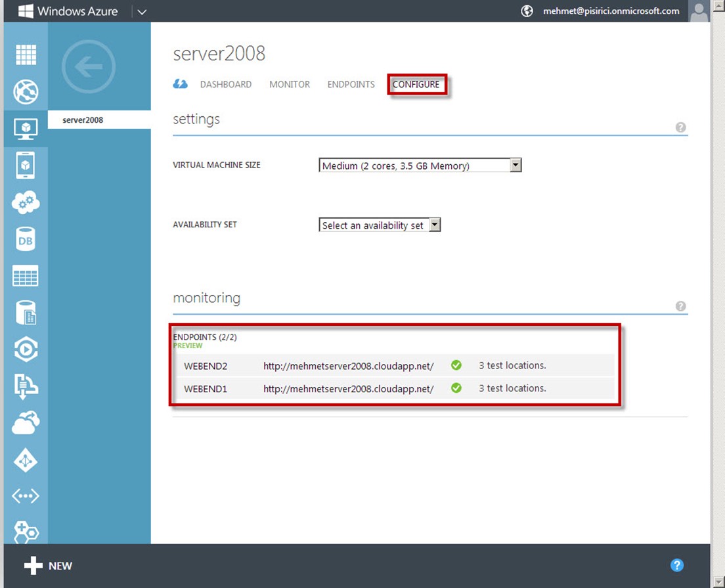Click the blue help button at bottom right
The height and width of the screenshot is (588, 725).
coord(677,565)
